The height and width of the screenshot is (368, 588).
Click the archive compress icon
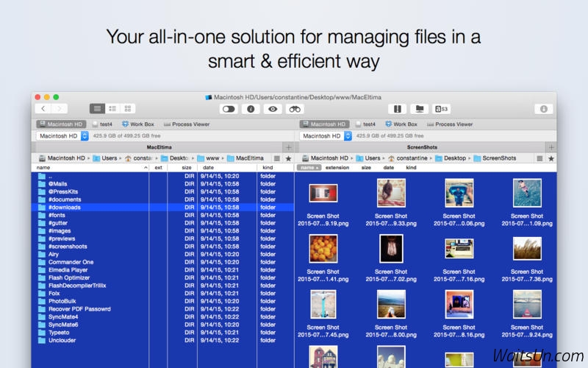[398, 109]
